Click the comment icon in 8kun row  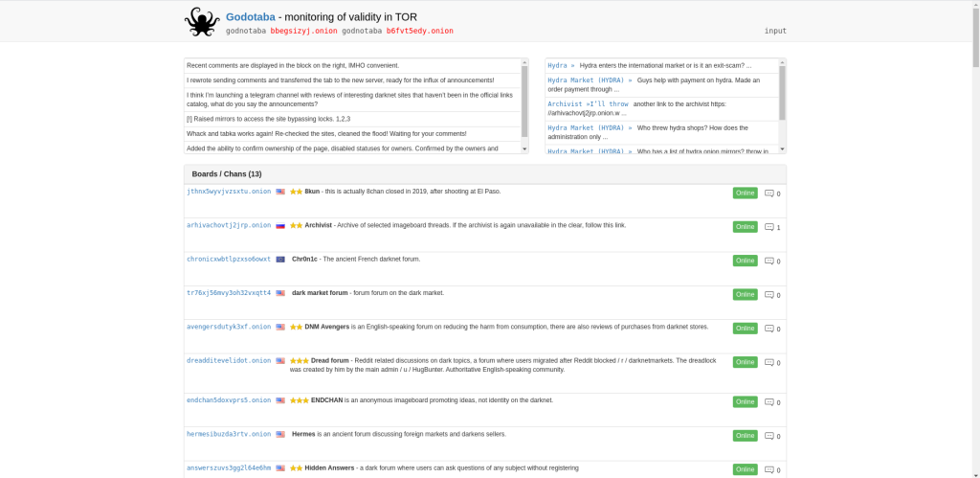point(768,193)
